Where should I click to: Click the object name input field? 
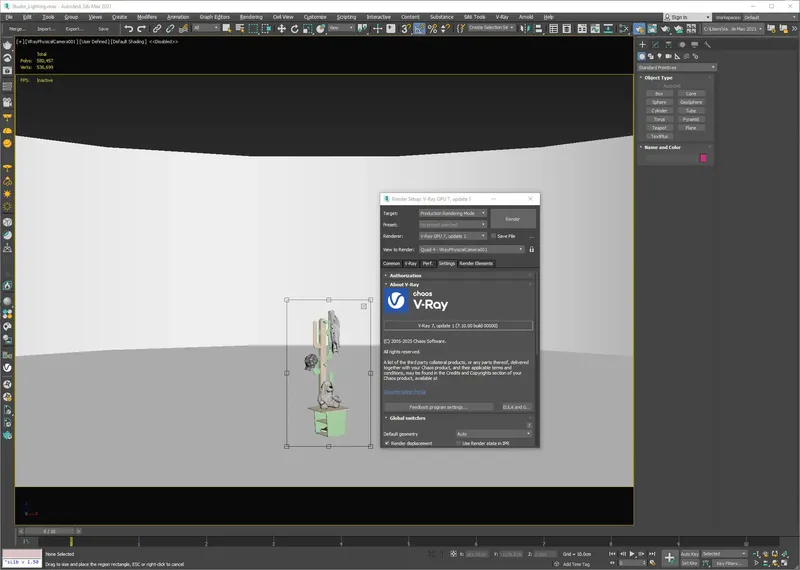[668, 158]
